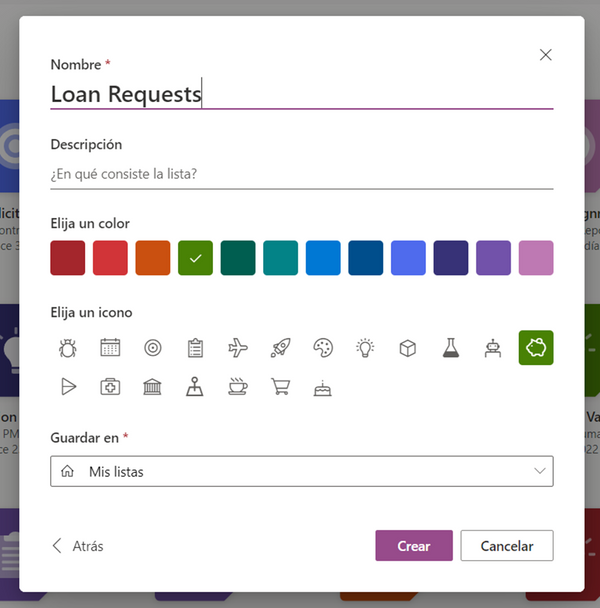This screenshot has width=600, height=608.
Task: Select the rocket icon
Action: tap(280, 348)
